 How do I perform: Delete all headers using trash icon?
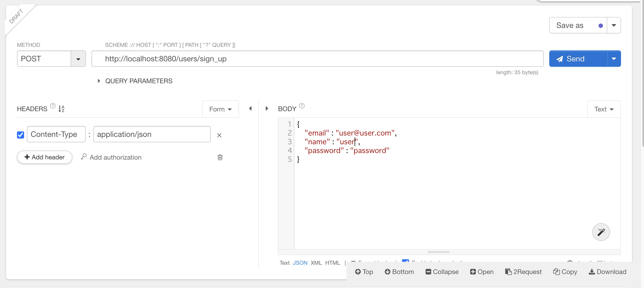(220, 157)
